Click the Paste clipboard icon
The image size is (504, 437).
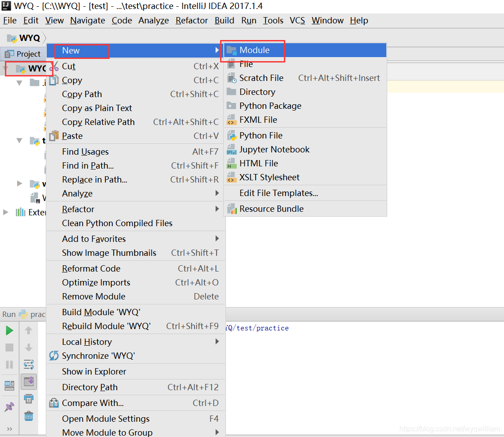(x=54, y=135)
